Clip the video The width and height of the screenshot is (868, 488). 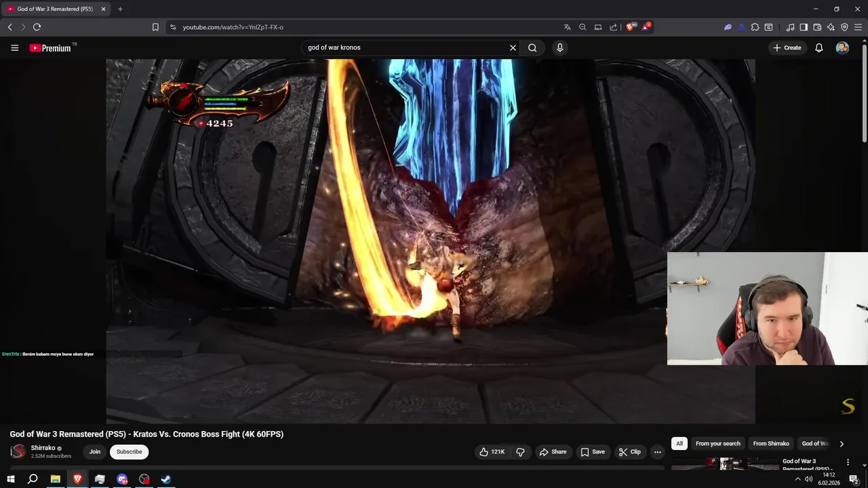[x=629, y=451]
